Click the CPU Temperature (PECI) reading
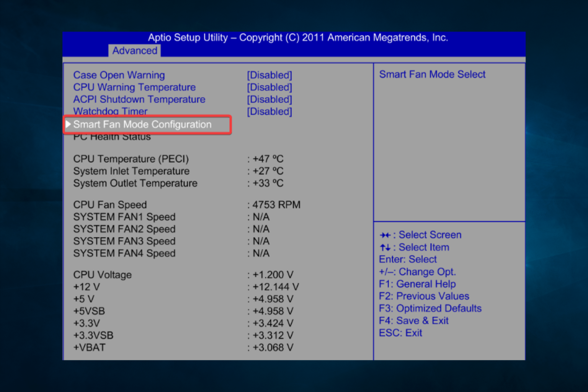Screen dimensions: 588x392 click(131, 158)
